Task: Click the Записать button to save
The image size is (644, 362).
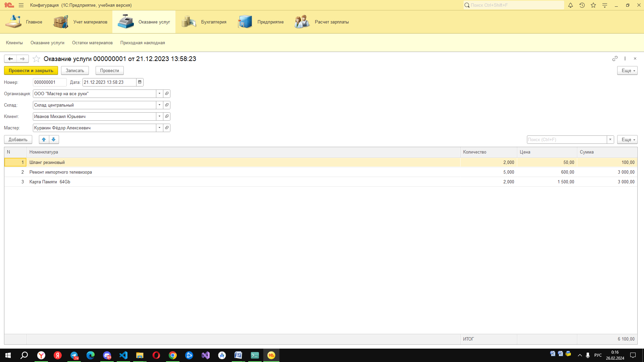Action: tap(75, 70)
